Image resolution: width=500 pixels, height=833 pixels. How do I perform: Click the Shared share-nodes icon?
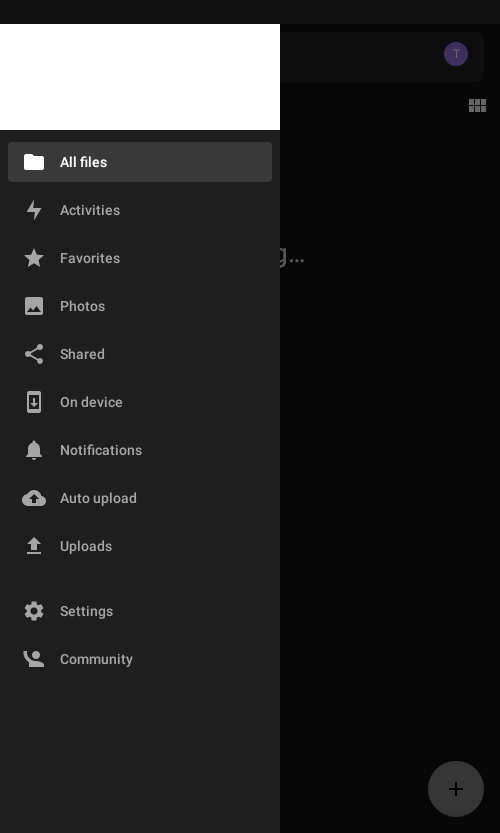click(x=34, y=354)
